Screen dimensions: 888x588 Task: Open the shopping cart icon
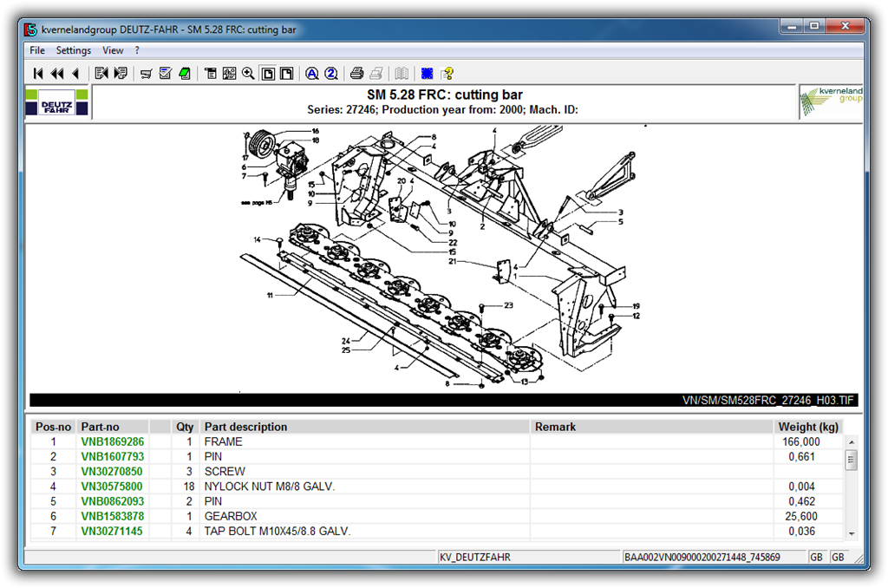[146, 73]
